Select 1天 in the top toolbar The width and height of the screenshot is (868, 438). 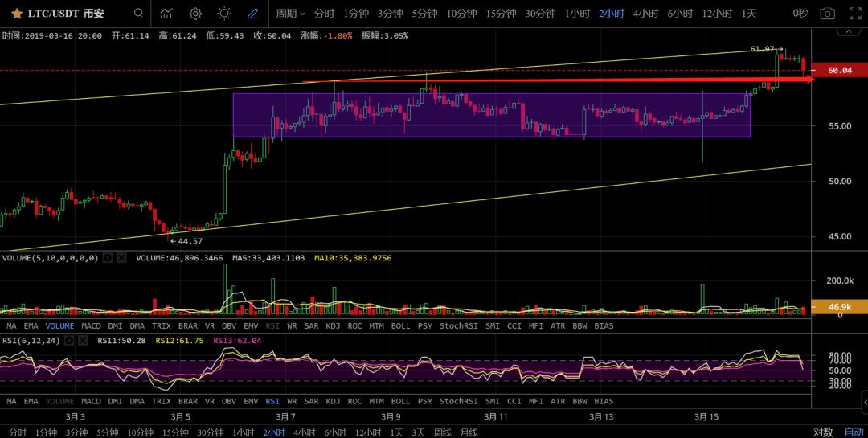point(749,14)
